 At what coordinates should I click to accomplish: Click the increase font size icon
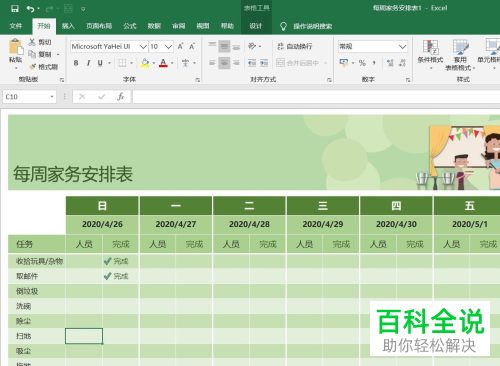pos(180,47)
